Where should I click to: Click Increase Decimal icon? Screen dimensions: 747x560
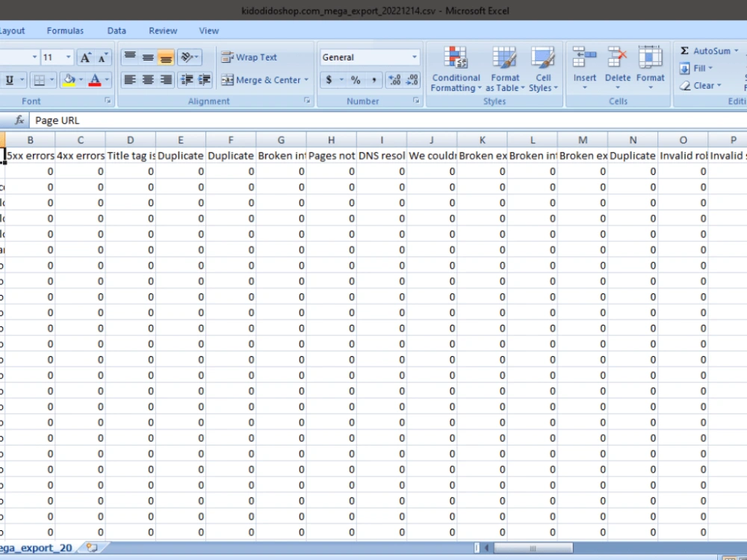[394, 80]
